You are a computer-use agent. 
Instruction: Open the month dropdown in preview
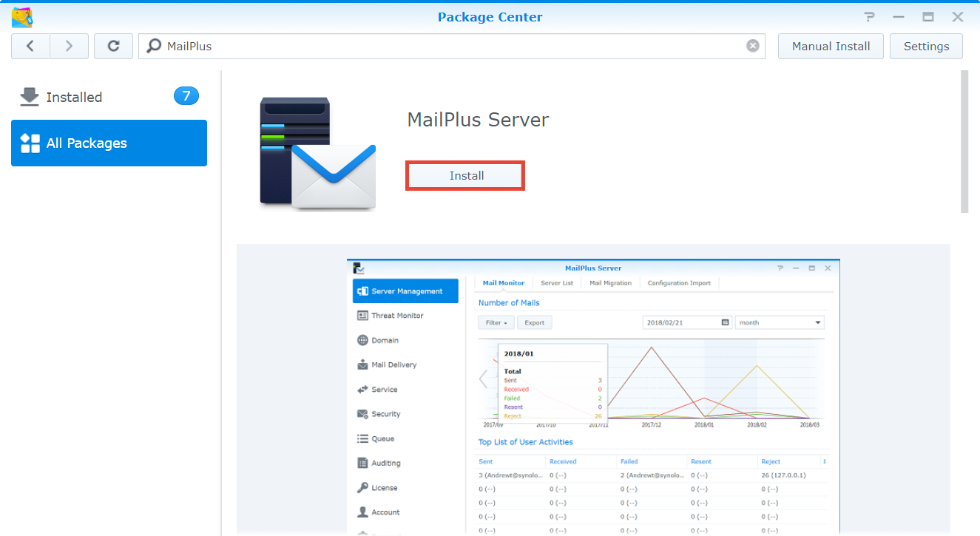coord(780,323)
